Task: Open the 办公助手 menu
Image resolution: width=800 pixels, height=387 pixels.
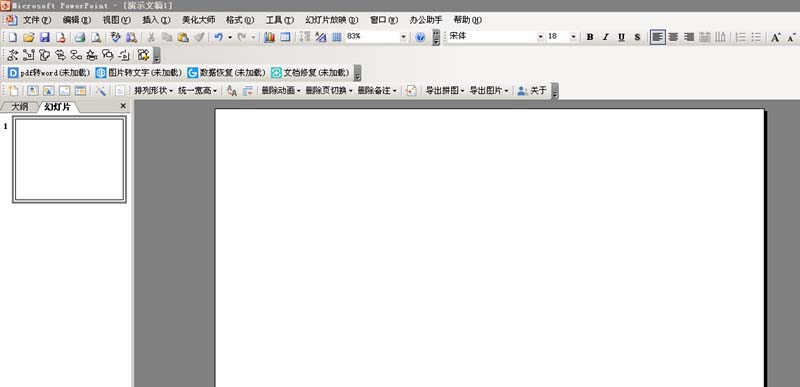Action: coord(426,20)
